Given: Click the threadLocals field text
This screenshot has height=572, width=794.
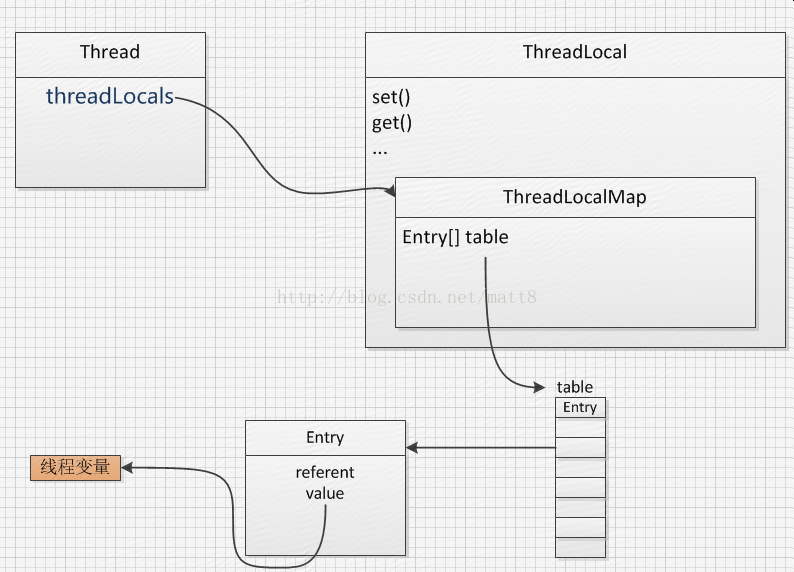Looking at the screenshot, I should pyautogui.click(x=110, y=96).
